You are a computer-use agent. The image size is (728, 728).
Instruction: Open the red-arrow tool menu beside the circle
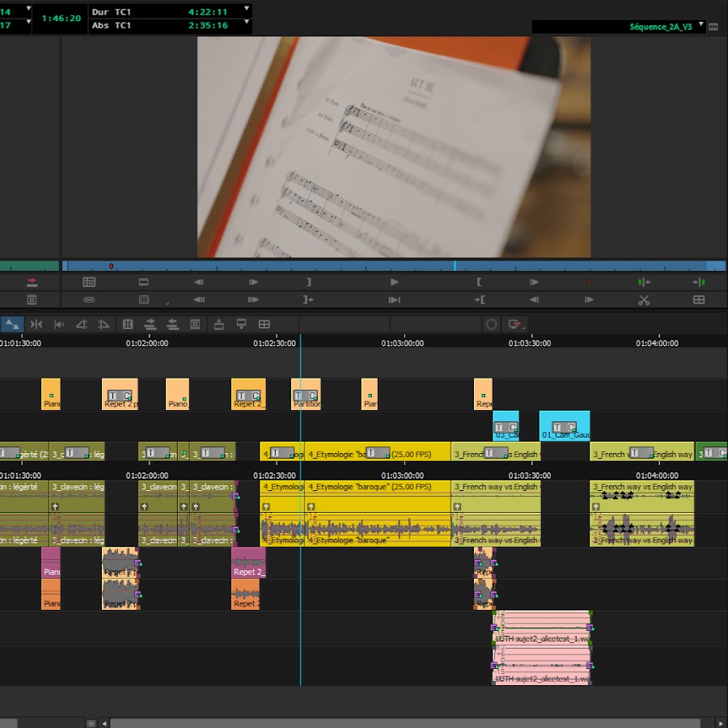[516, 324]
